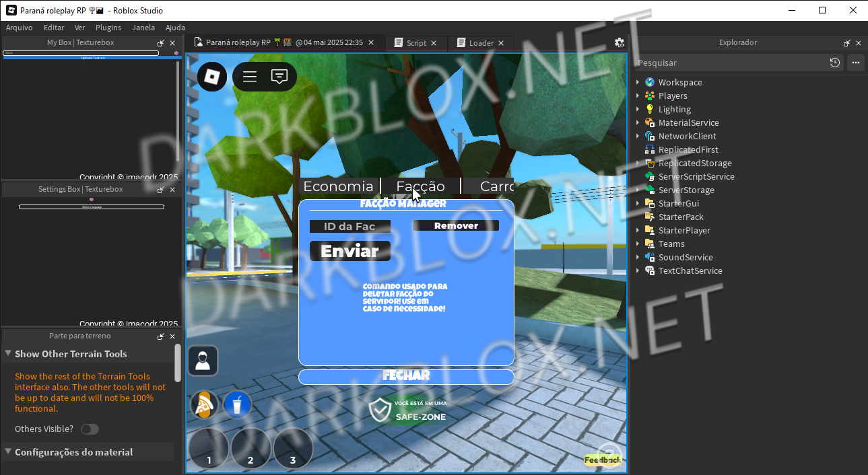The image size is (868, 475).
Task: Open the hamburger menu in the game view
Action: [x=250, y=77]
